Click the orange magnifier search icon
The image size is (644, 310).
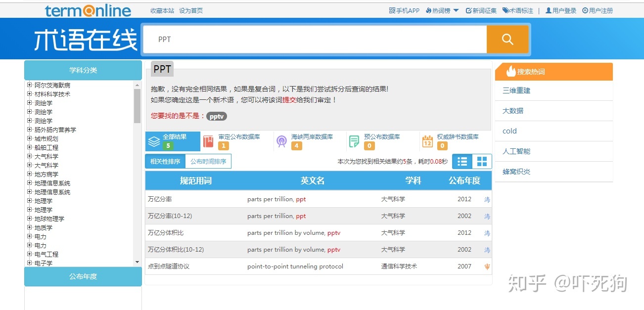pos(507,39)
